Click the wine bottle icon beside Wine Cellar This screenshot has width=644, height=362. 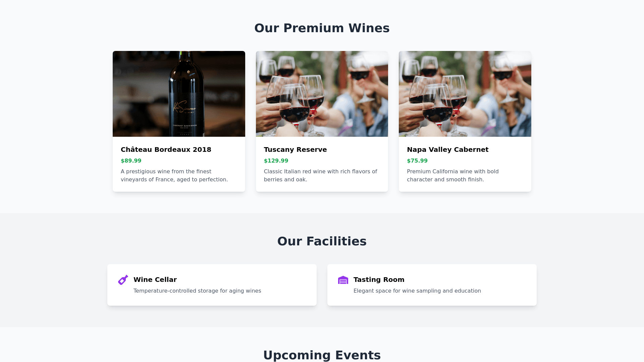tap(123, 280)
